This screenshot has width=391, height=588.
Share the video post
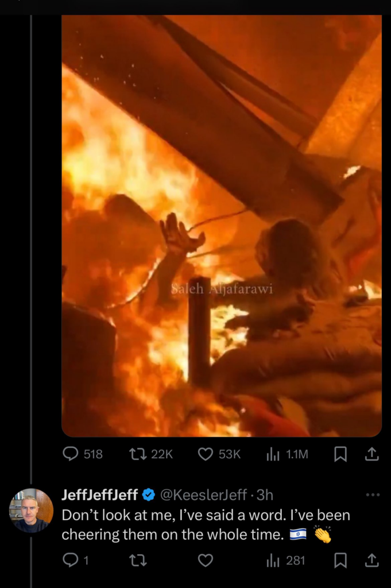pyautogui.click(x=372, y=454)
